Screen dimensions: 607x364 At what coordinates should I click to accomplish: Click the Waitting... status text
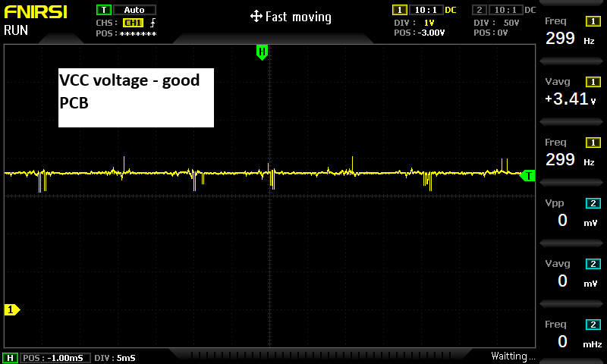point(512,356)
